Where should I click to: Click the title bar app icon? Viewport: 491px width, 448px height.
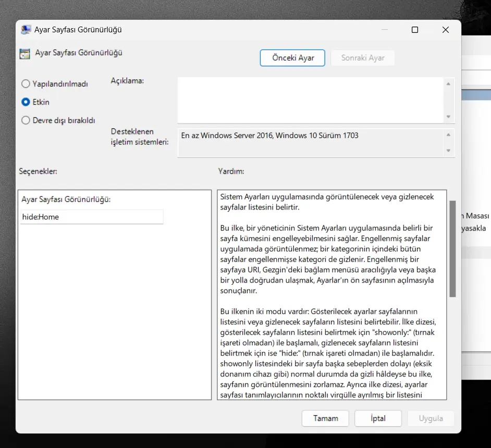(x=26, y=30)
